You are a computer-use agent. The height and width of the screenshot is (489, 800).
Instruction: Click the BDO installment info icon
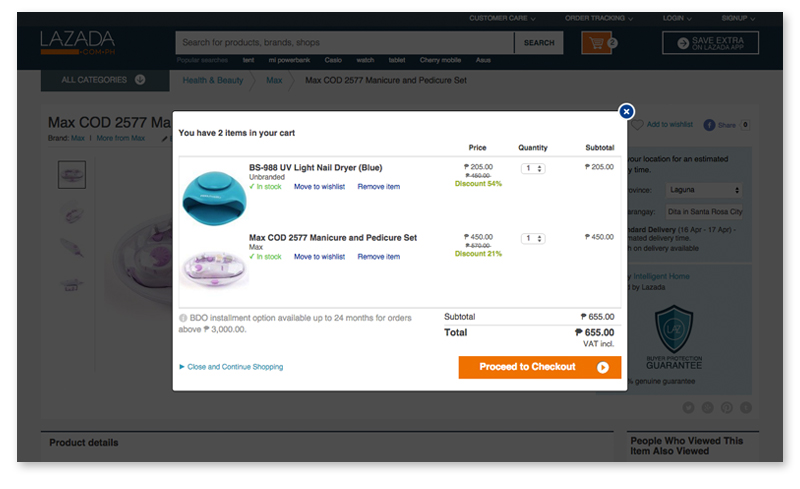click(x=183, y=318)
